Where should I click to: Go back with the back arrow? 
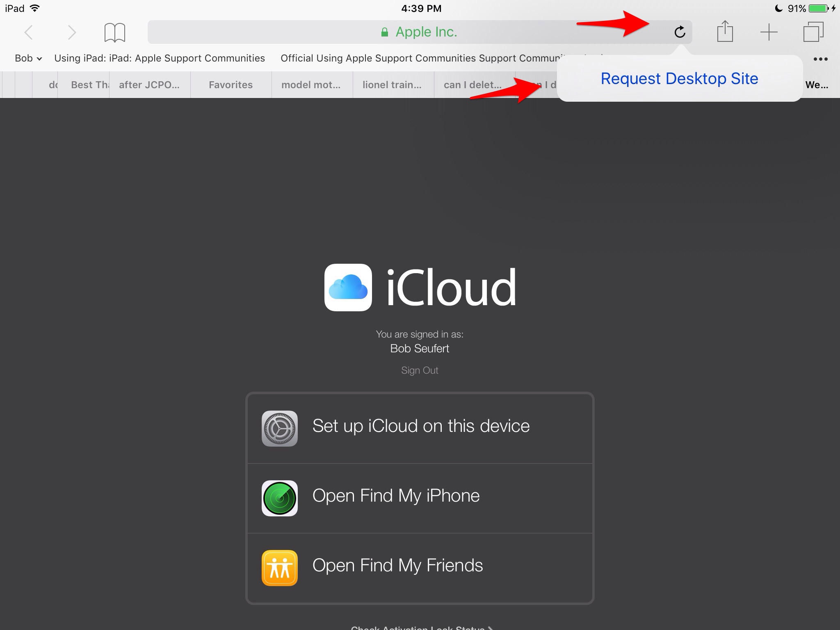(28, 32)
